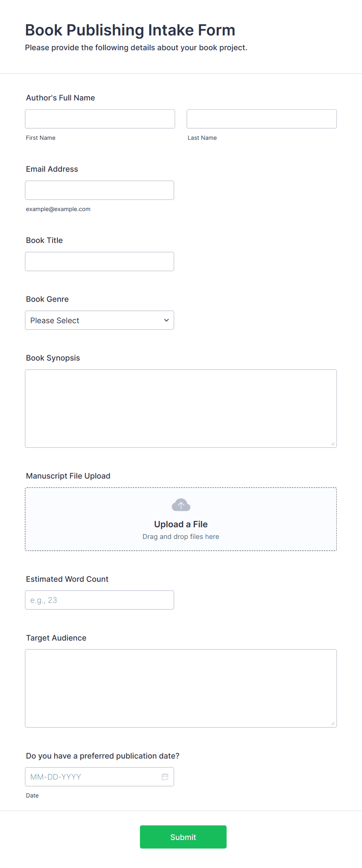The width and height of the screenshot is (362, 868).
Task: Click the Drag and drop files area
Action: (x=181, y=519)
